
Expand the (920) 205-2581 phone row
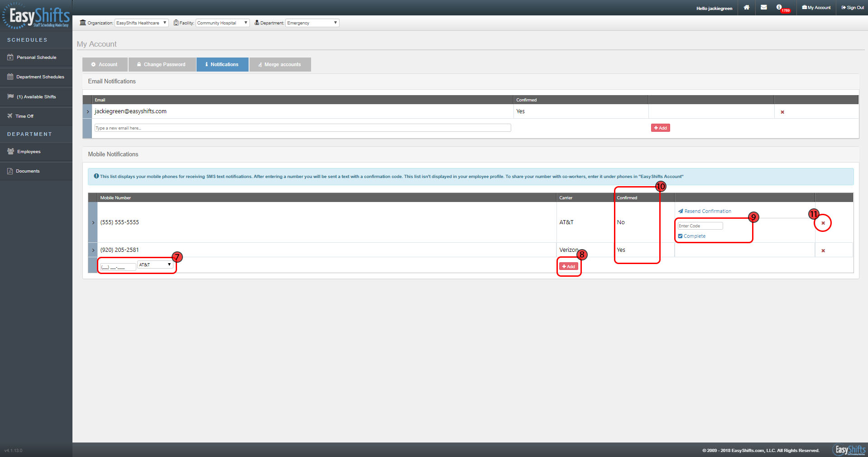click(93, 250)
